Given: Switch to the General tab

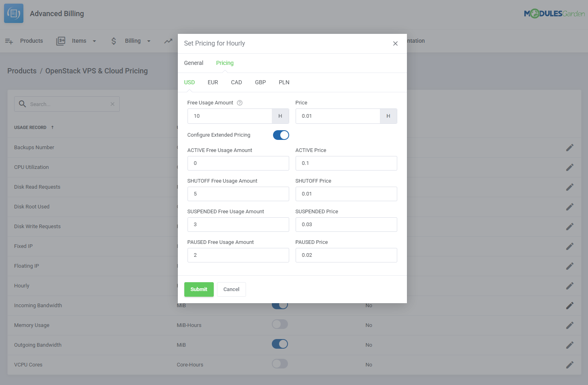Looking at the screenshot, I should pos(194,63).
